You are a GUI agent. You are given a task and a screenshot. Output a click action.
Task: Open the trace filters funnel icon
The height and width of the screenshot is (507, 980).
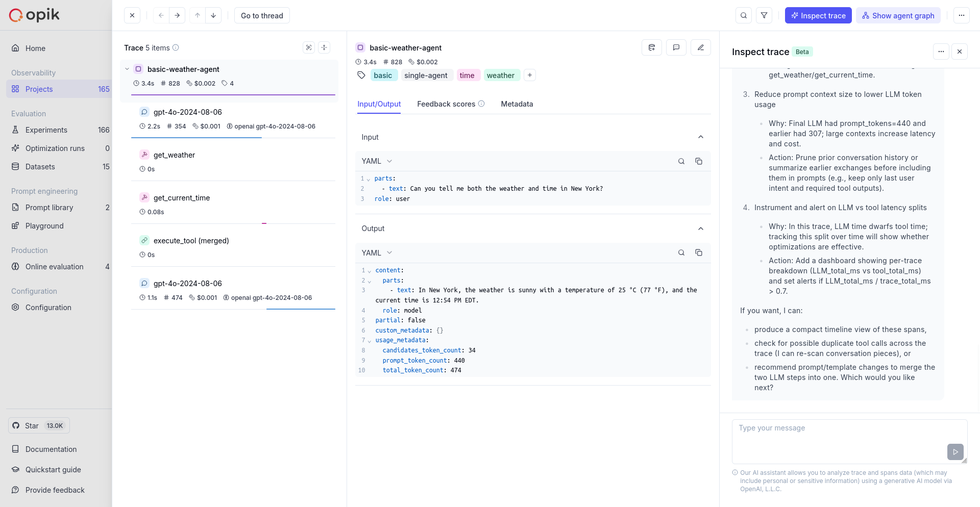pyautogui.click(x=764, y=15)
